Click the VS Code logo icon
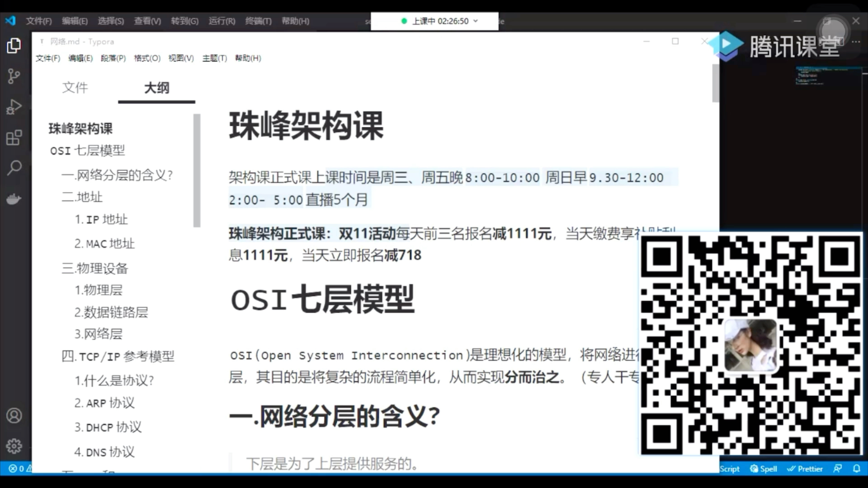 pos(10,20)
